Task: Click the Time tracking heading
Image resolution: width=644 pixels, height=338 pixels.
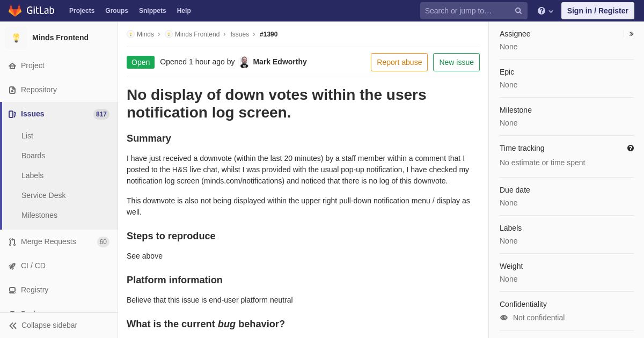Action: pos(522,148)
